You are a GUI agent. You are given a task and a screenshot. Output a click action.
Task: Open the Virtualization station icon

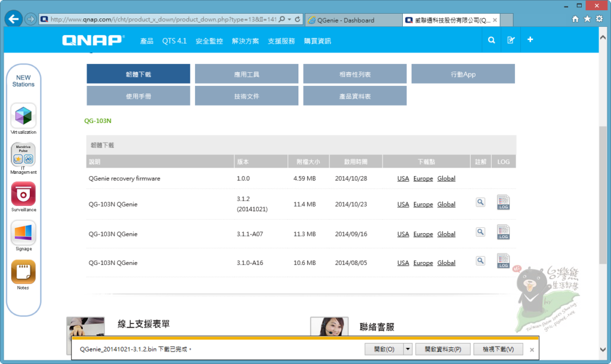(23, 116)
